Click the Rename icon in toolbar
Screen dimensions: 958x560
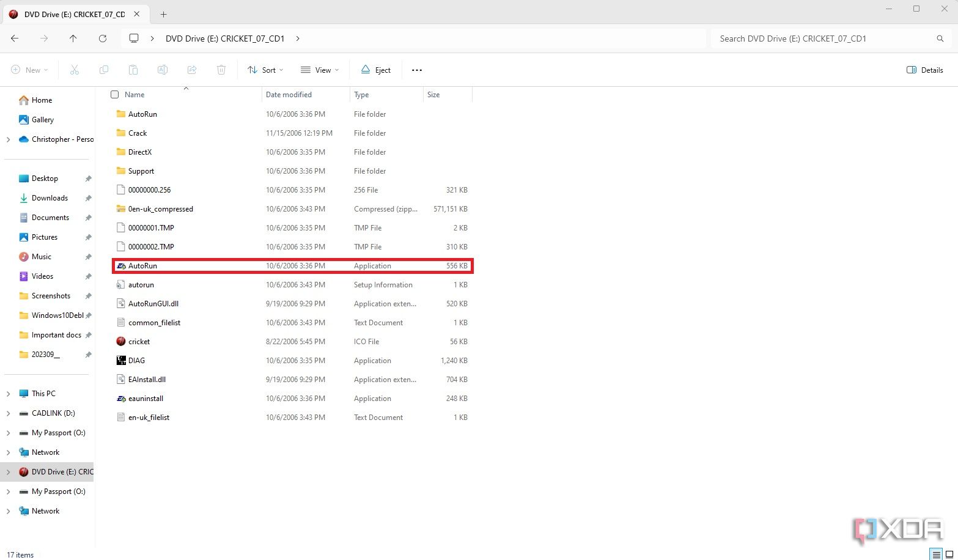pos(163,70)
